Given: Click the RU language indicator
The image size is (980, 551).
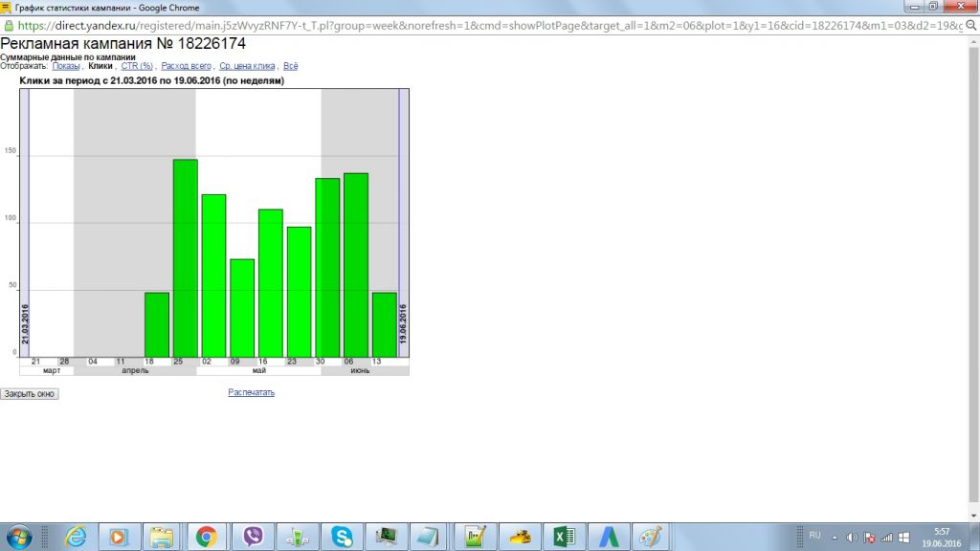Looking at the screenshot, I should 814,535.
